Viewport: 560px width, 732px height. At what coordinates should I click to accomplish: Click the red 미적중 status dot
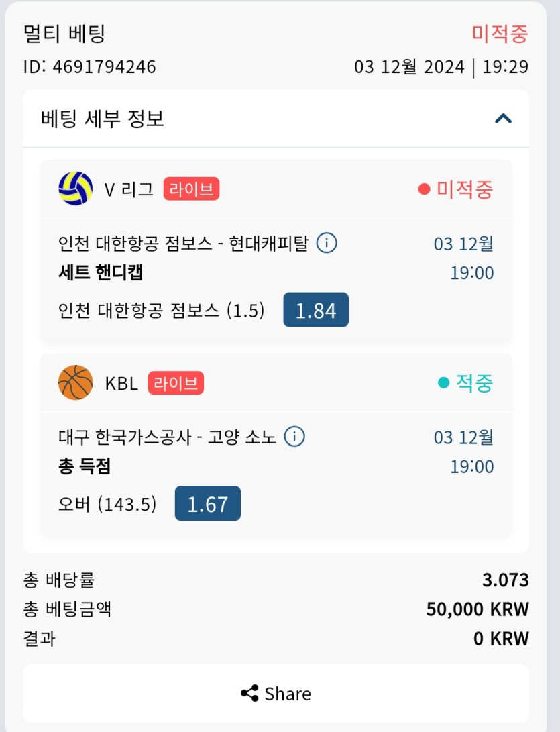click(424, 189)
